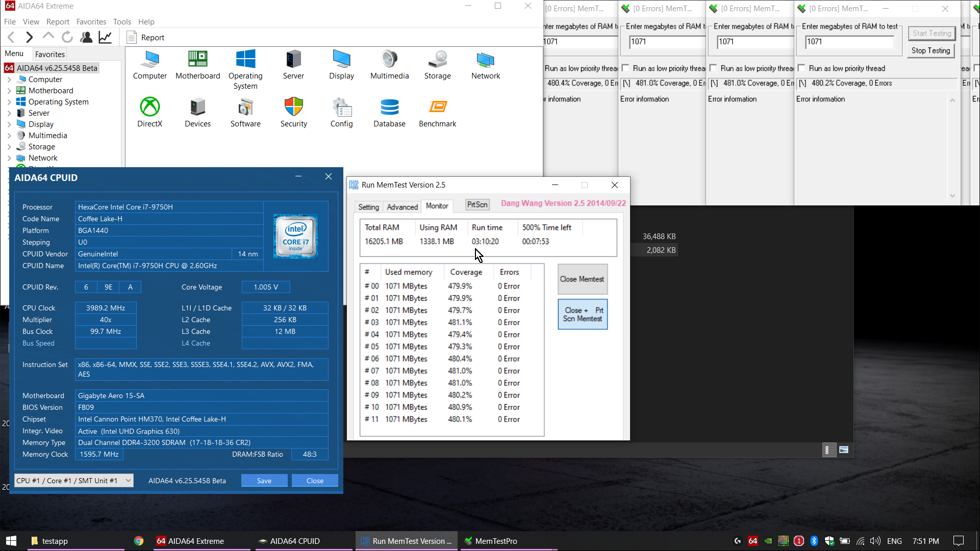Toggle low priority checkbox in third MemTest window

(x=713, y=68)
